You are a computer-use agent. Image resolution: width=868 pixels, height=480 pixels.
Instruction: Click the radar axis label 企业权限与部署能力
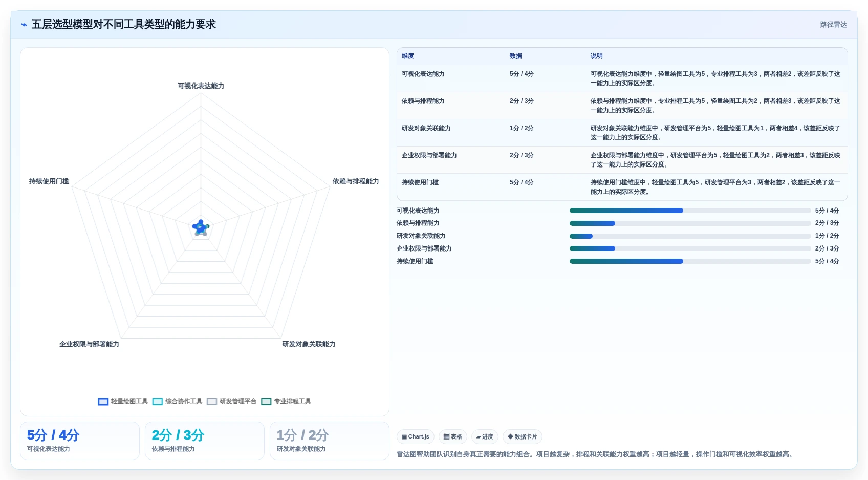pyautogui.click(x=89, y=344)
